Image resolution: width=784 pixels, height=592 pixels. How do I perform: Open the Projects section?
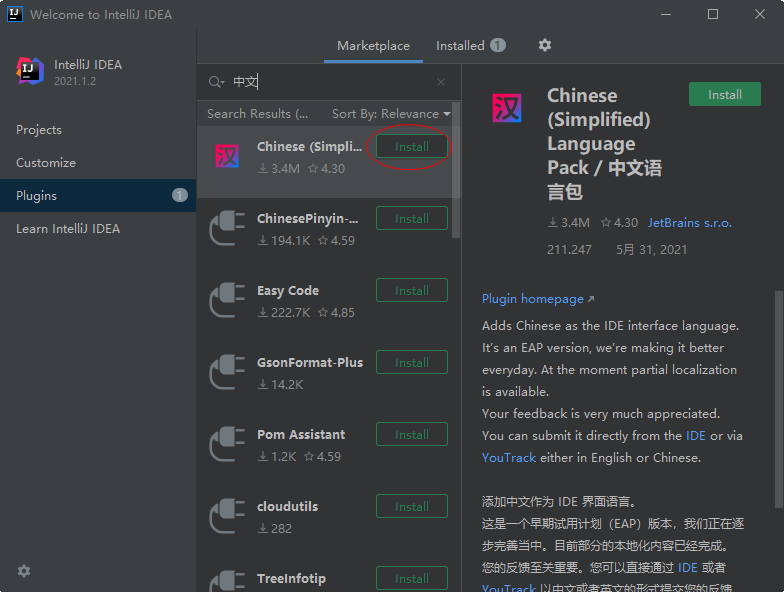click(x=98, y=130)
